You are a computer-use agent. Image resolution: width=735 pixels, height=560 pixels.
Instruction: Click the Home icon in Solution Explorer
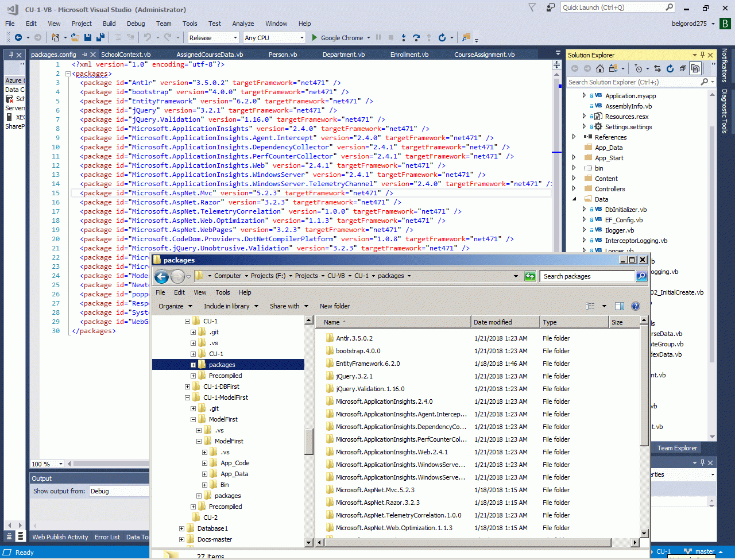(599, 68)
